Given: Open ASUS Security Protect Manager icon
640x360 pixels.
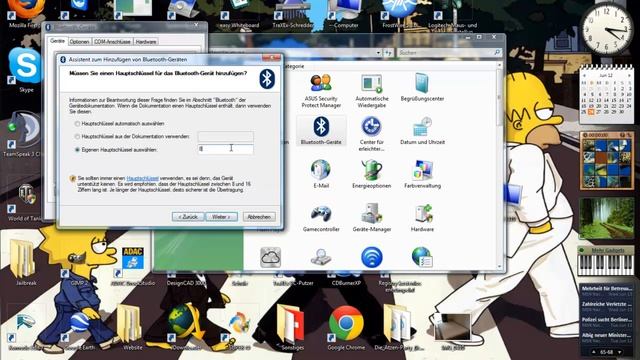Looking at the screenshot, I should pyautogui.click(x=321, y=91).
